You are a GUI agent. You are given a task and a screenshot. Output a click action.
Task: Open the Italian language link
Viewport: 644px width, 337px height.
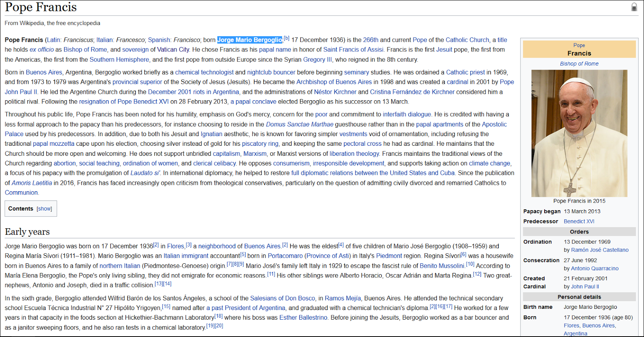[x=105, y=40]
